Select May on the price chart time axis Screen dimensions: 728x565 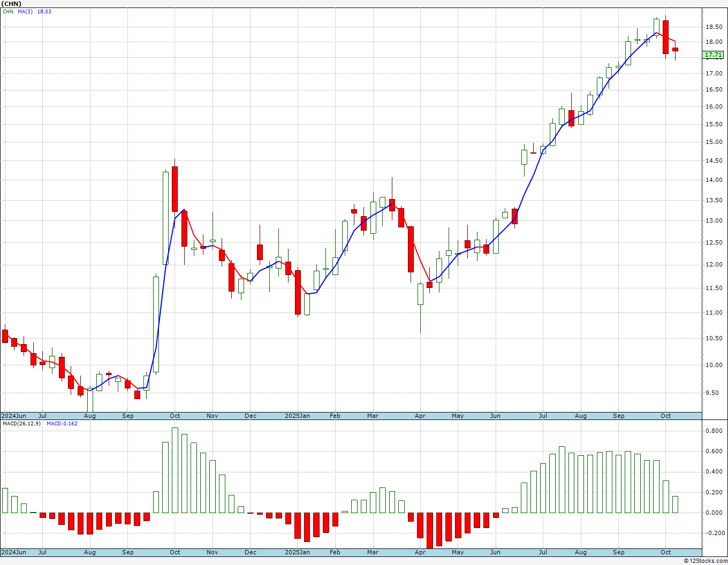click(458, 416)
